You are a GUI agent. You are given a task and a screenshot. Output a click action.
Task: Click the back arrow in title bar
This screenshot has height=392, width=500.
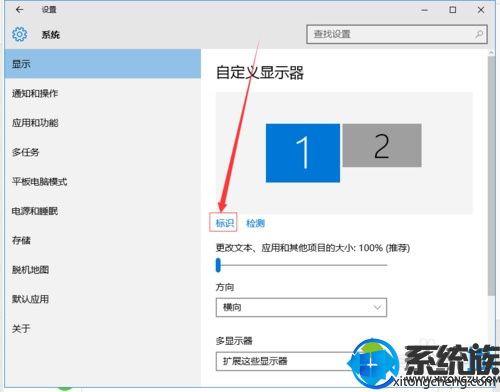(19, 10)
